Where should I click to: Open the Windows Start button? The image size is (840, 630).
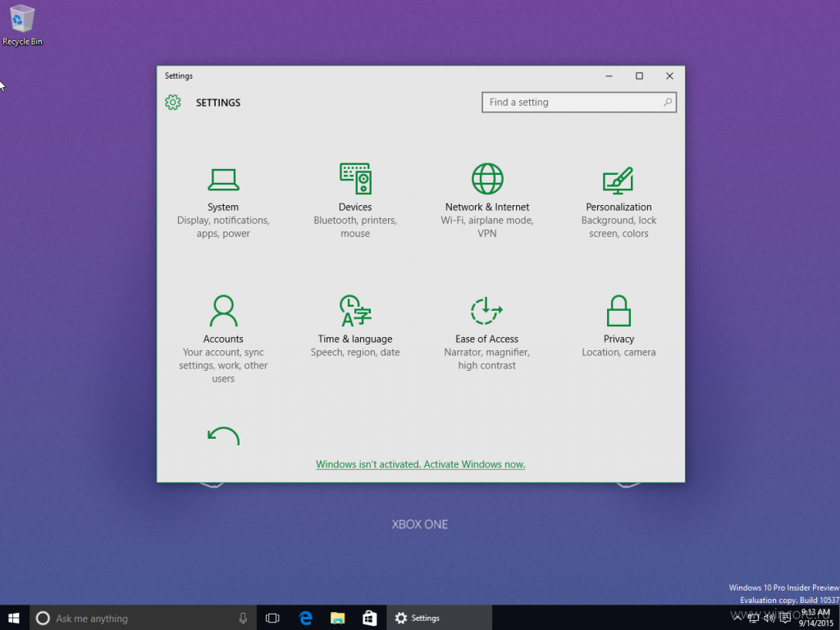(14, 619)
